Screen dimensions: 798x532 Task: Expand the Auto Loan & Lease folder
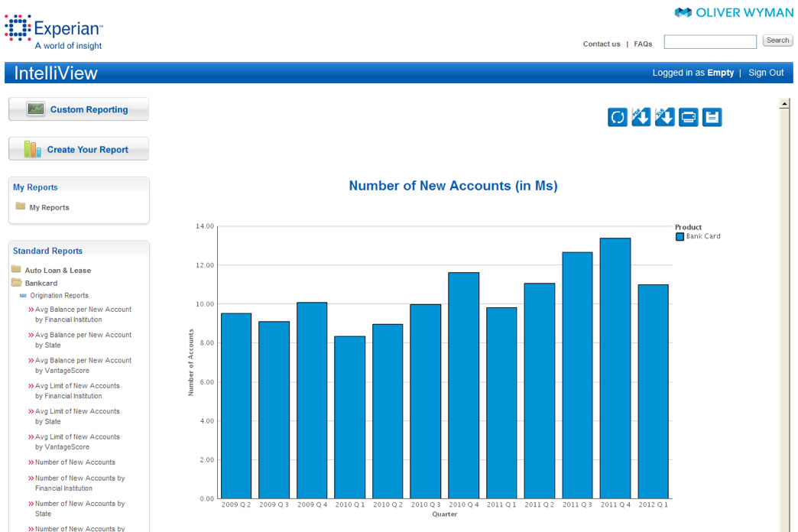tap(57, 270)
